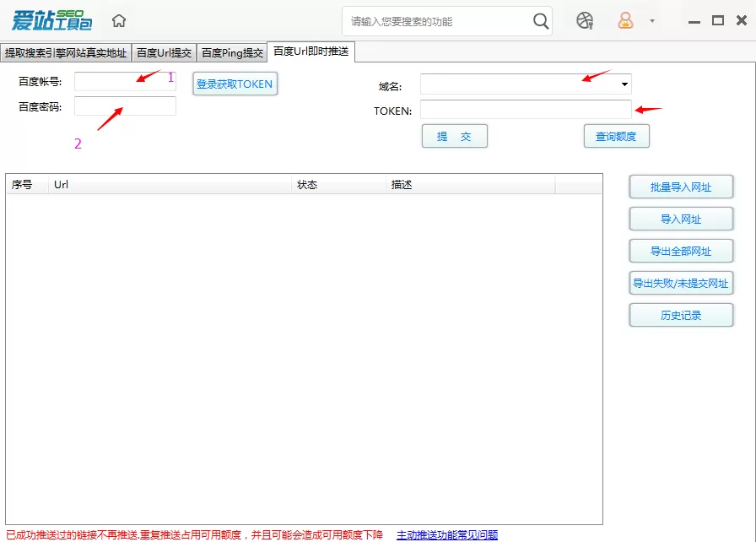
Task: Open the 历史记录 button
Action: pyautogui.click(x=681, y=316)
